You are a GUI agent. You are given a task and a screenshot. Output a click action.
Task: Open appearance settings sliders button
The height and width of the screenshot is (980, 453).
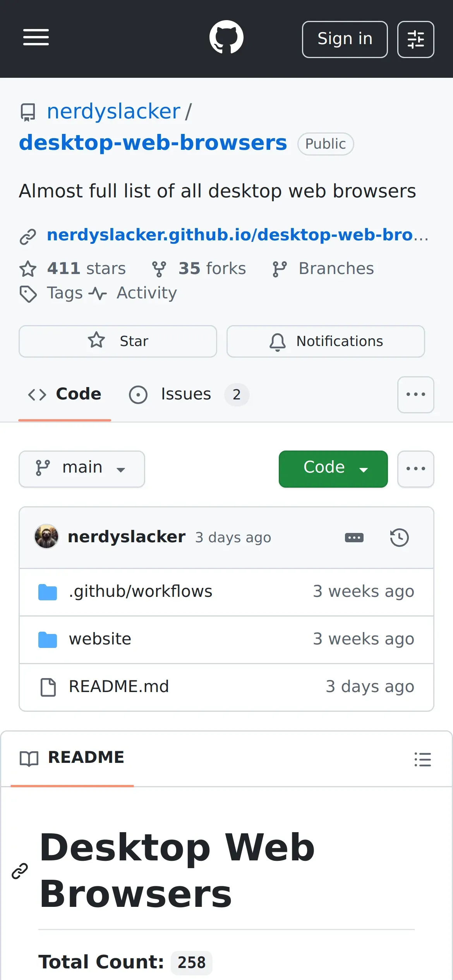(x=416, y=39)
